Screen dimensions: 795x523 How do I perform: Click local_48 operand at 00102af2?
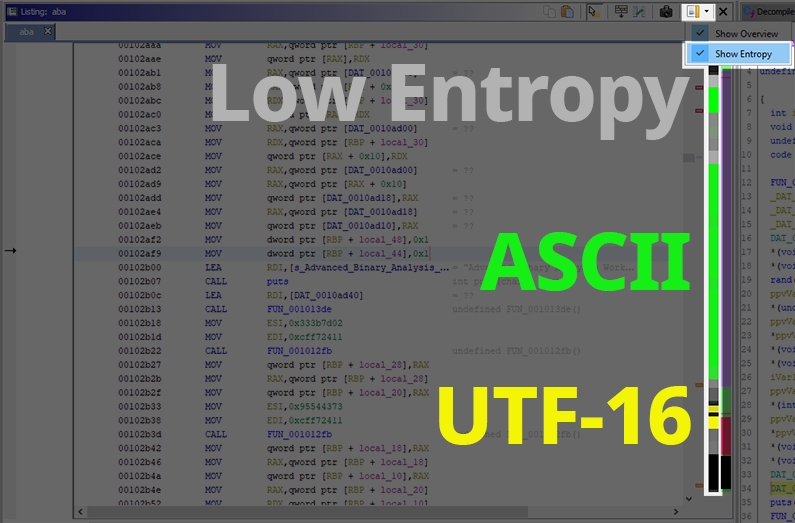click(x=380, y=239)
